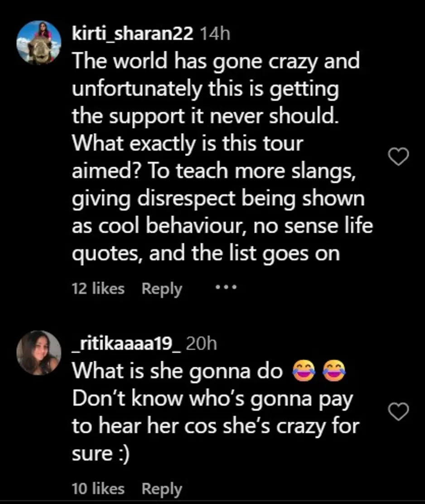Open _ritikaaaa19_'s profile picture
This screenshot has height=504, width=425.
[x=39, y=353]
